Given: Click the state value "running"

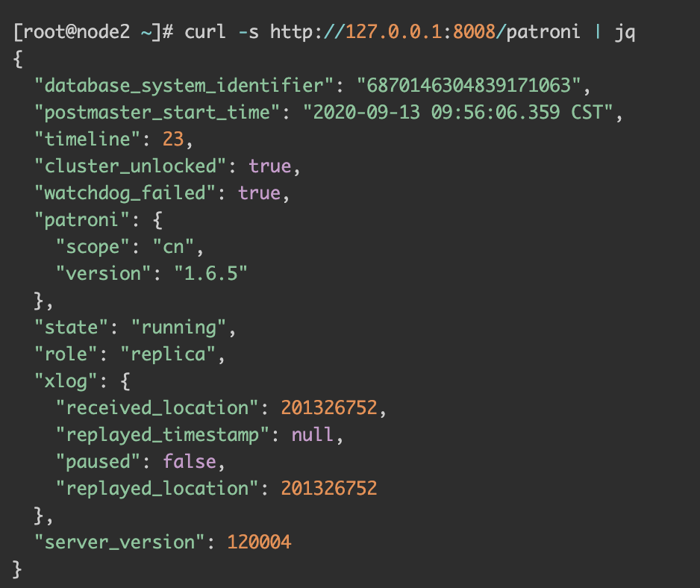Looking at the screenshot, I should coord(178,328).
